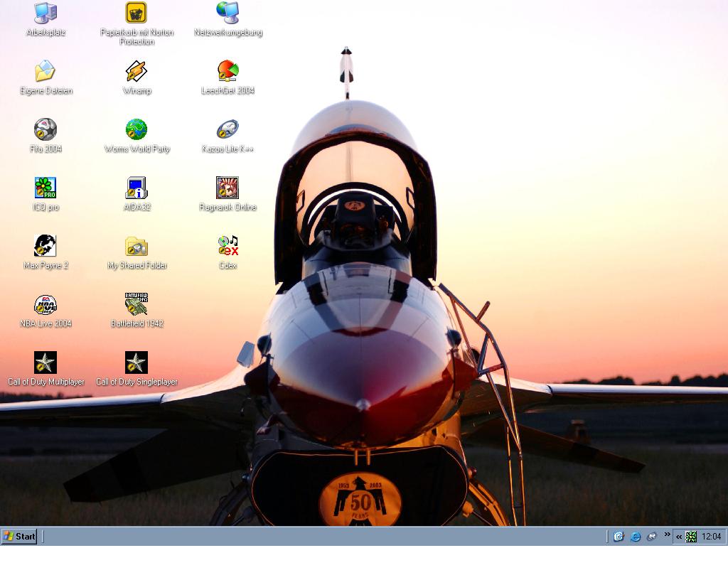Image resolution: width=728 pixels, height=580 pixels.
Task: Launch Internet Explorer from quick launch
Action: (x=635, y=537)
